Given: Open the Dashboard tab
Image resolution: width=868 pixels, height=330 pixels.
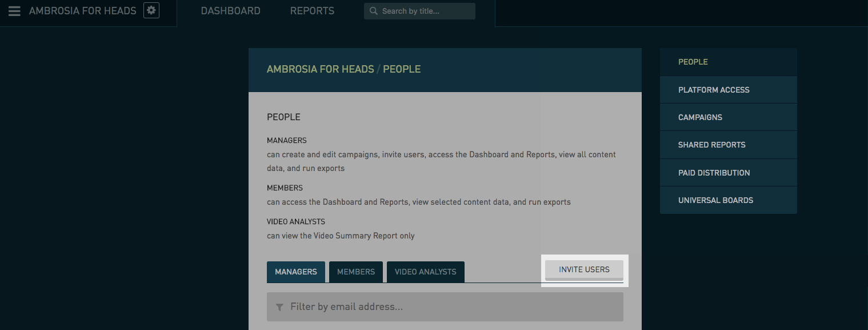Looking at the screenshot, I should click(230, 11).
